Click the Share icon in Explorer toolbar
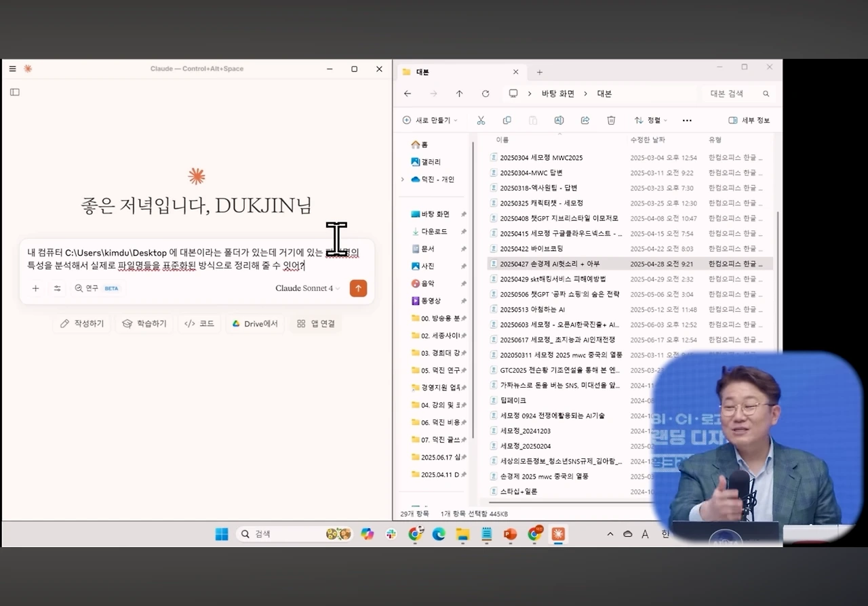 pos(585,120)
